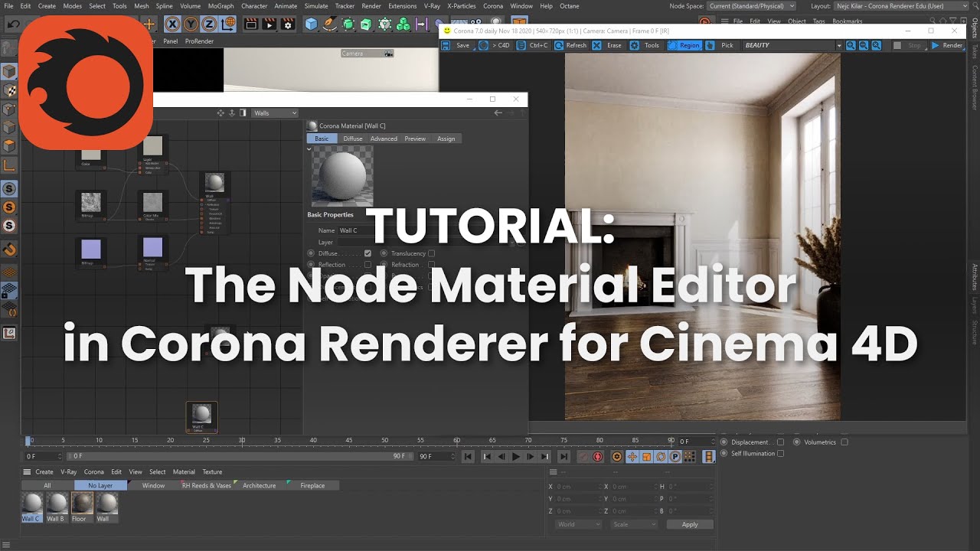The width and height of the screenshot is (980, 551).
Task: Go to the start of animation
Action: coord(469,457)
